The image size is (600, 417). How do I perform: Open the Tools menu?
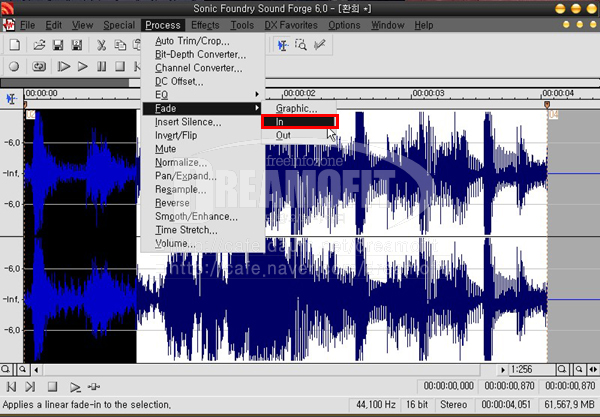(x=242, y=25)
